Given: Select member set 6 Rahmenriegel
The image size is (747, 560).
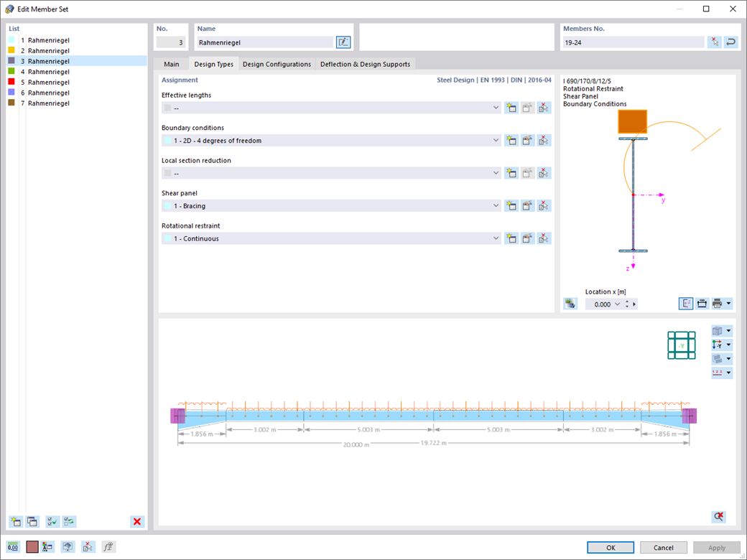Looking at the screenshot, I should pyautogui.click(x=77, y=93).
